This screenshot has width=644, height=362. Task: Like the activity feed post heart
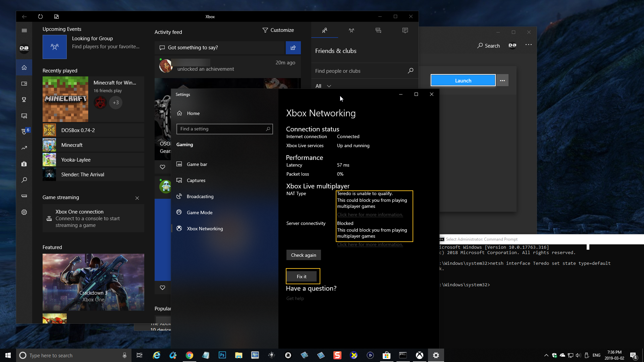163,167
